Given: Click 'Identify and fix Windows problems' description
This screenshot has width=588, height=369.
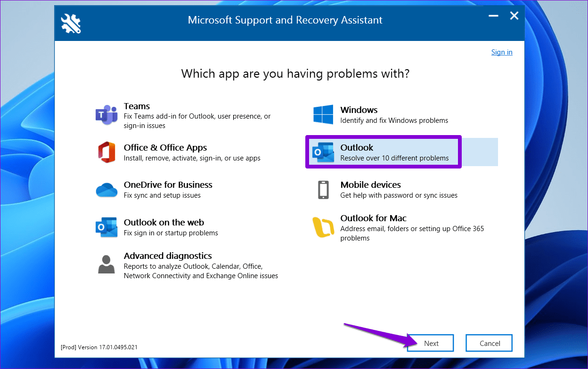Looking at the screenshot, I should coord(394,120).
